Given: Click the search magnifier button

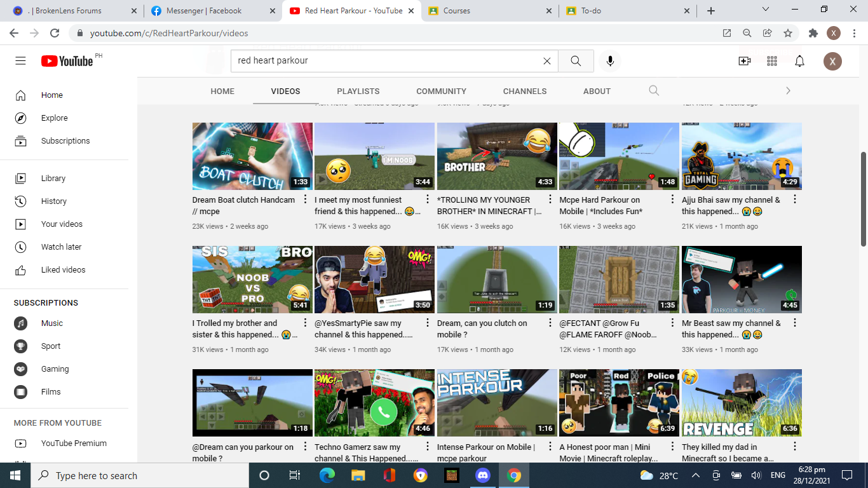Looking at the screenshot, I should [576, 61].
